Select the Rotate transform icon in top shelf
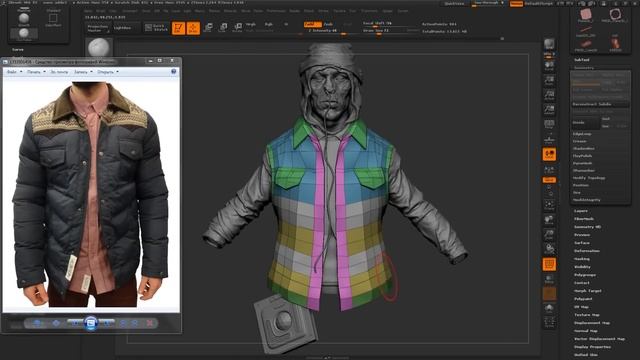Viewport: 640px width, 360px height. [x=237, y=28]
